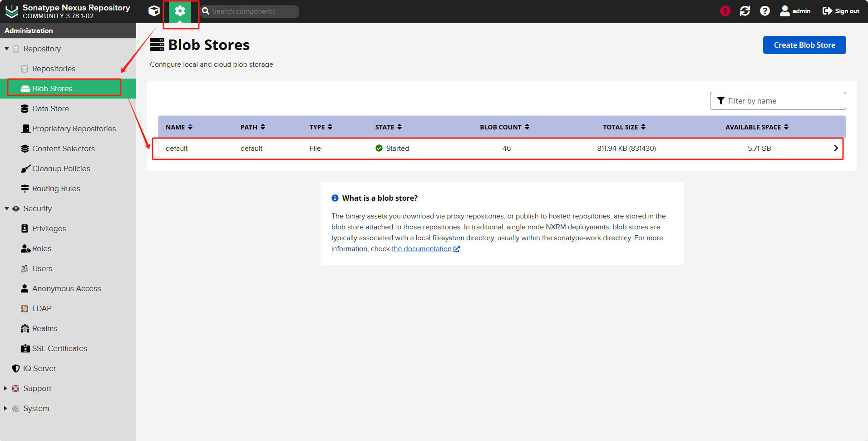Screen dimensions: 868x441
Task: Sort table by TYPE column
Action: click(321, 127)
